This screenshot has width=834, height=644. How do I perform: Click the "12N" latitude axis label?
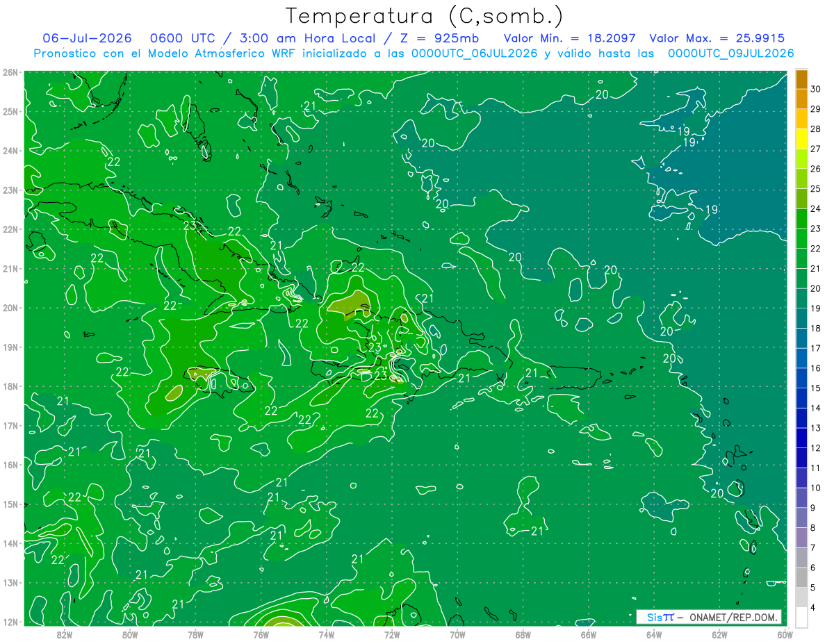(x=10, y=622)
